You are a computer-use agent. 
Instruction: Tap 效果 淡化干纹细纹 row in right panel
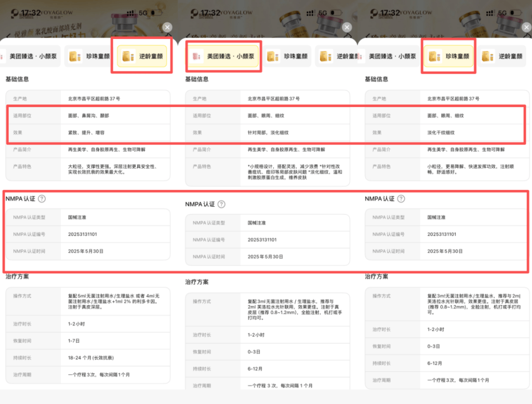point(447,133)
